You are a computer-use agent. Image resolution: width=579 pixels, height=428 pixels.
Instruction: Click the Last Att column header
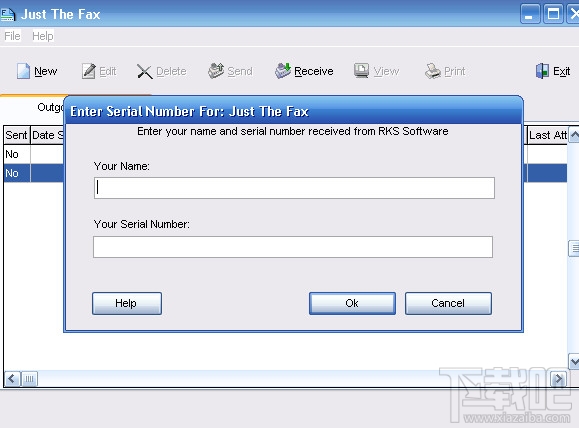[547, 135]
